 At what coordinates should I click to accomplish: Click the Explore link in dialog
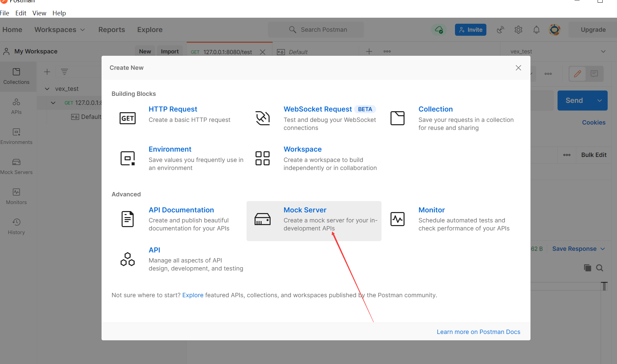[193, 295]
